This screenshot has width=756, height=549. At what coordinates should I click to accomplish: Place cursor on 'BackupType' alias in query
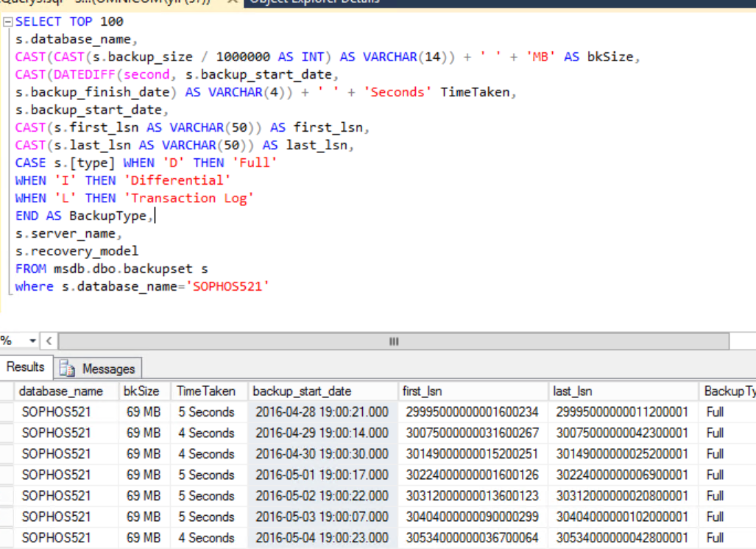(x=107, y=216)
